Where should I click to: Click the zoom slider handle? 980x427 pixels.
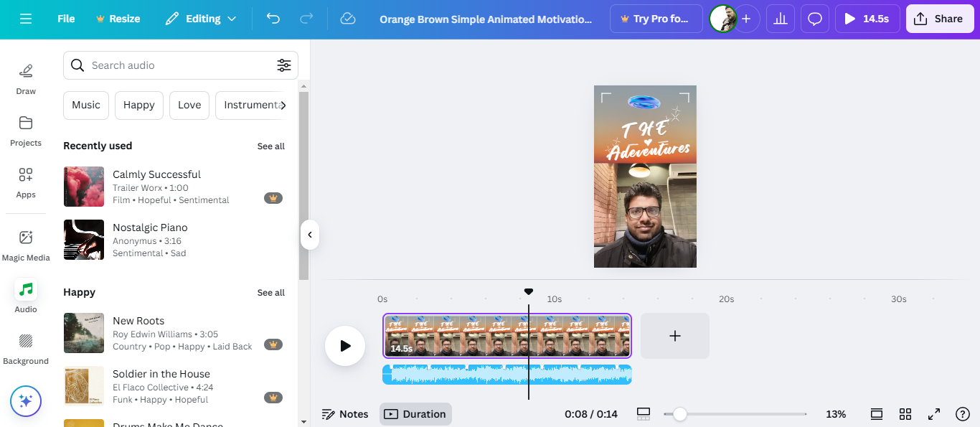coord(679,414)
